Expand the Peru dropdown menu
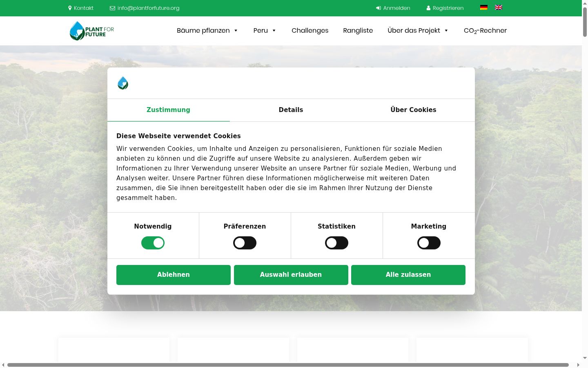This screenshot has height=368, width=588. click(265, 31)
